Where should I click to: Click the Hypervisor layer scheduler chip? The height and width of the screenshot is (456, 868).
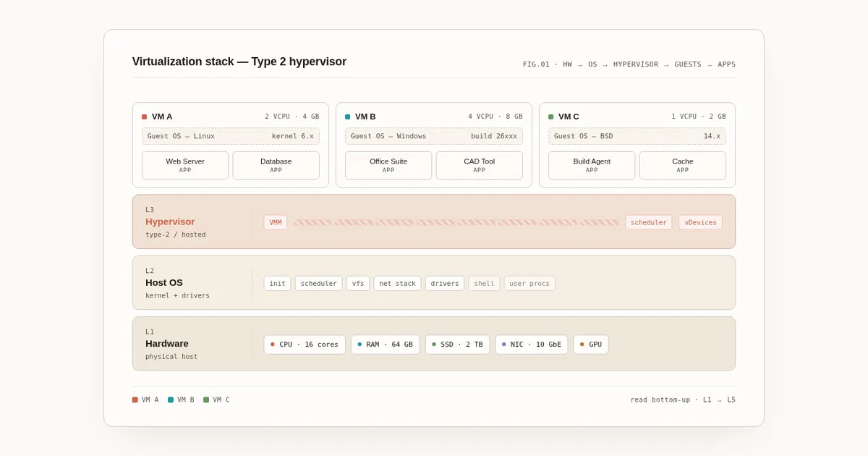(x=648, y=222)
